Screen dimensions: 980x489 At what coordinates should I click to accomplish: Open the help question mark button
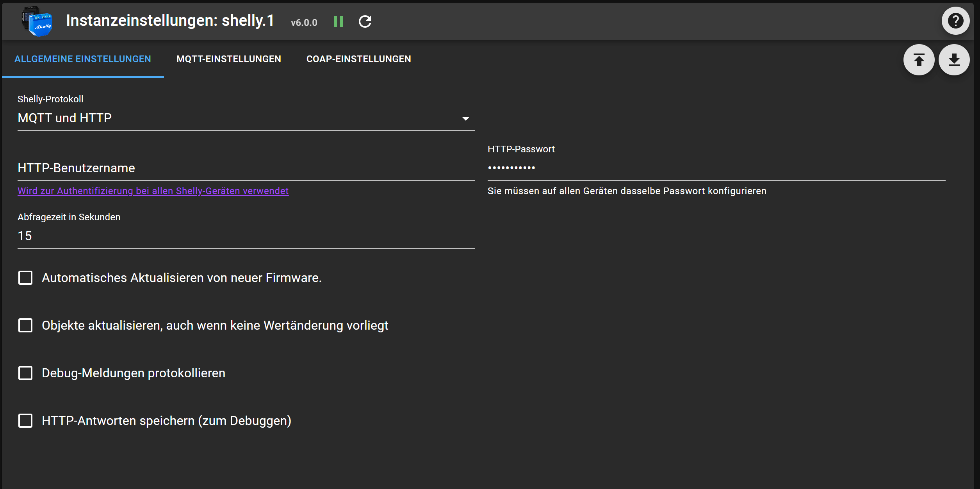(955, 21)
